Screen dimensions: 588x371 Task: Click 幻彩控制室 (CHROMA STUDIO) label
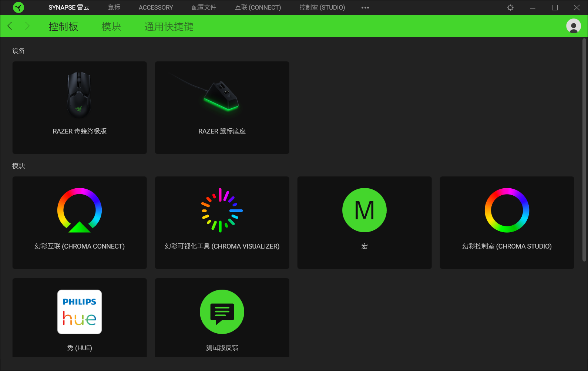(507, 246)
